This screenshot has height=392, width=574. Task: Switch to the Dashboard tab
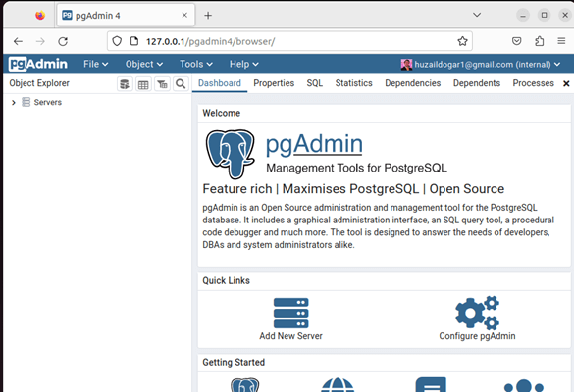pos(219,83)
